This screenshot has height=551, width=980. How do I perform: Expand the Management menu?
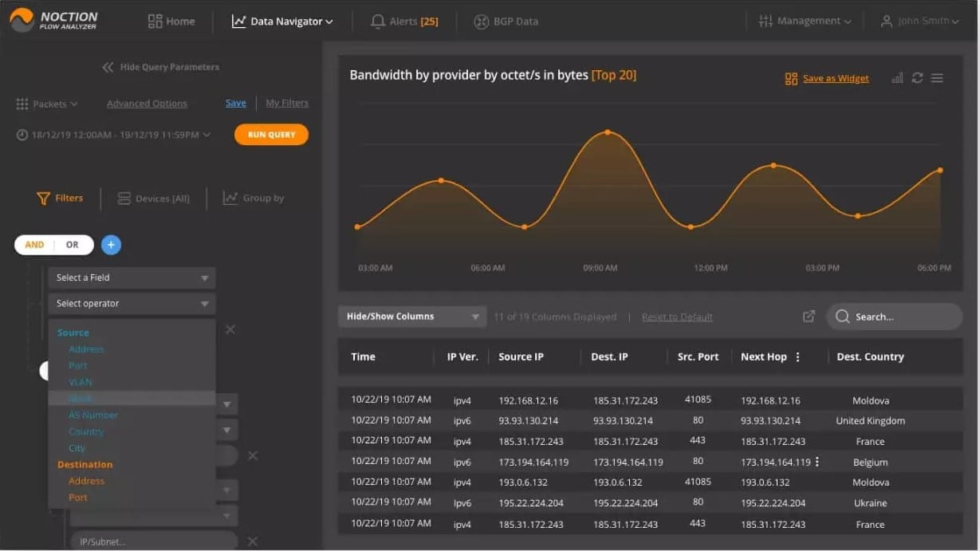[x=805, y=21]
